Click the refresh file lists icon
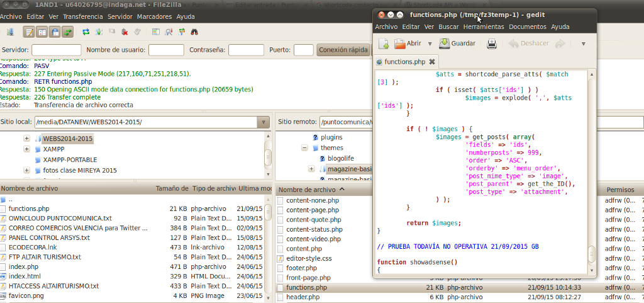This screenshot has height=303, width=644. pos(86,31)
